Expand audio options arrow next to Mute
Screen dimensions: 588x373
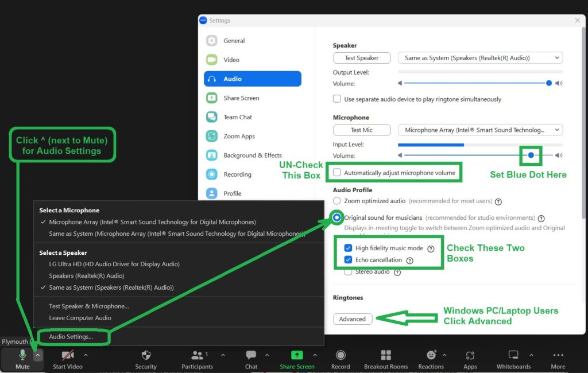(x=38, y=355)
